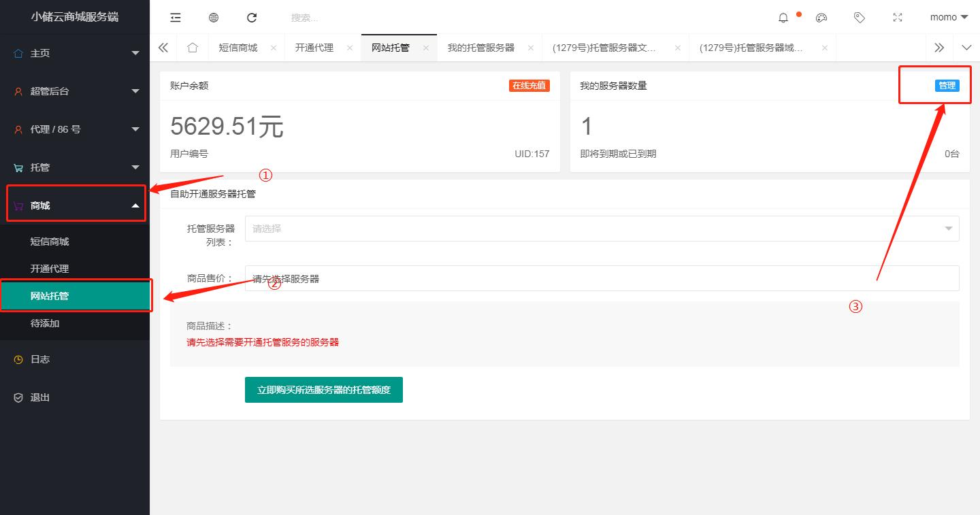Close the 我的托管服务器 tab
The image size is (980, 515).
pyautogui.click(x=531, y=48)
